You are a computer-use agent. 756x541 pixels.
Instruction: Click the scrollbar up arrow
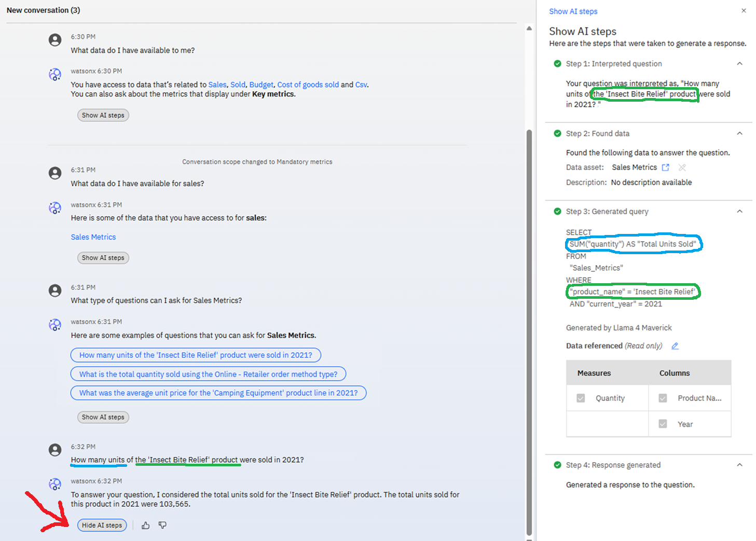[529, 29]
